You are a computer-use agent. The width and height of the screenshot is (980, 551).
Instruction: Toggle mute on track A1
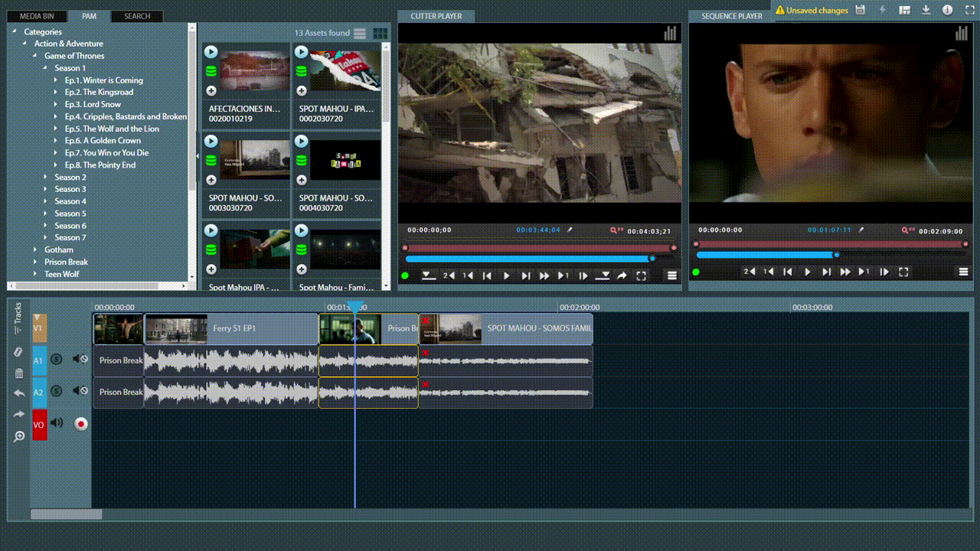(x=80, y=358)
